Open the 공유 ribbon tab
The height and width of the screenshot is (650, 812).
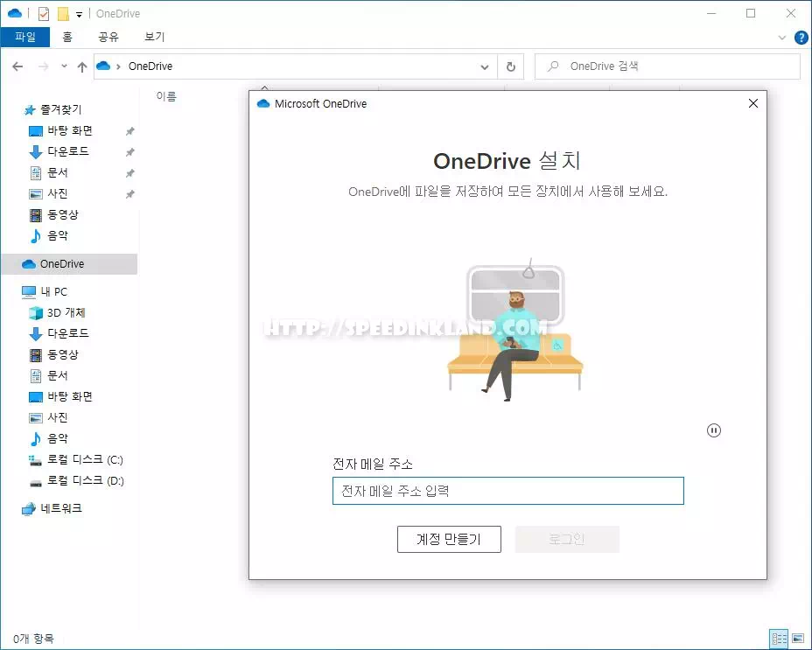tap(108, 37)
